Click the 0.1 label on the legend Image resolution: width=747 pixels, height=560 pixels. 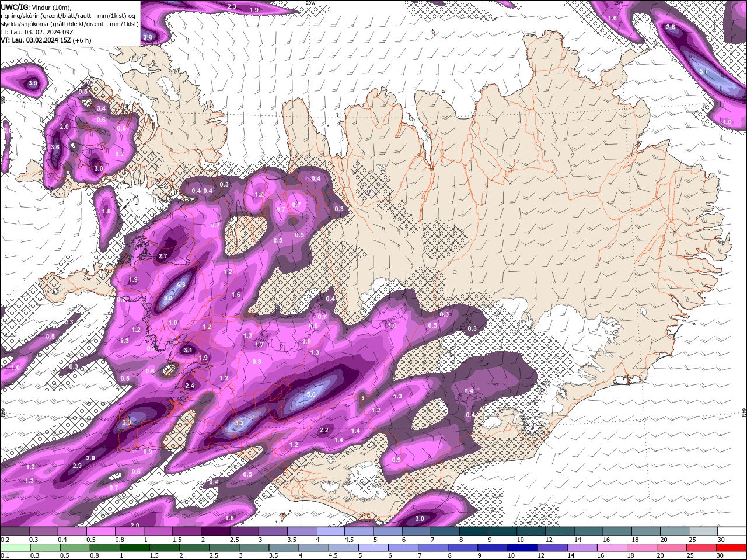[5, 555]
